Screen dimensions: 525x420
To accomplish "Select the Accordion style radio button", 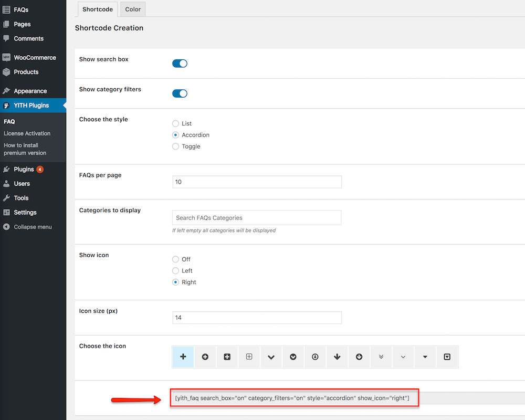I will pos(175,135).
